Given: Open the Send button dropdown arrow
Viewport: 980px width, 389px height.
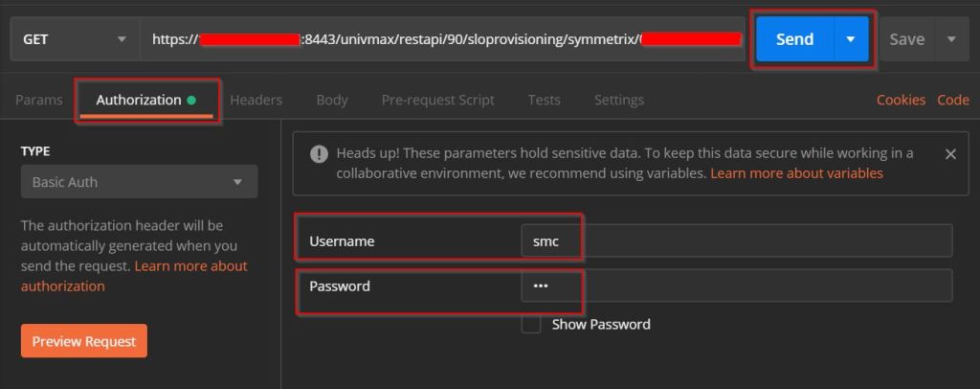Looking at the screenshot, I should [x=850, y=39].
